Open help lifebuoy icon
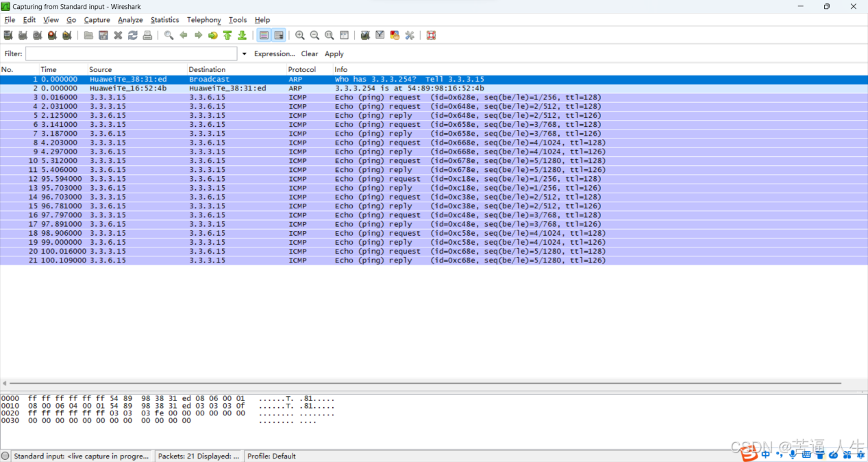Image resolution: width=868 pixels, height=462 pixels. (x=431, y=35)
